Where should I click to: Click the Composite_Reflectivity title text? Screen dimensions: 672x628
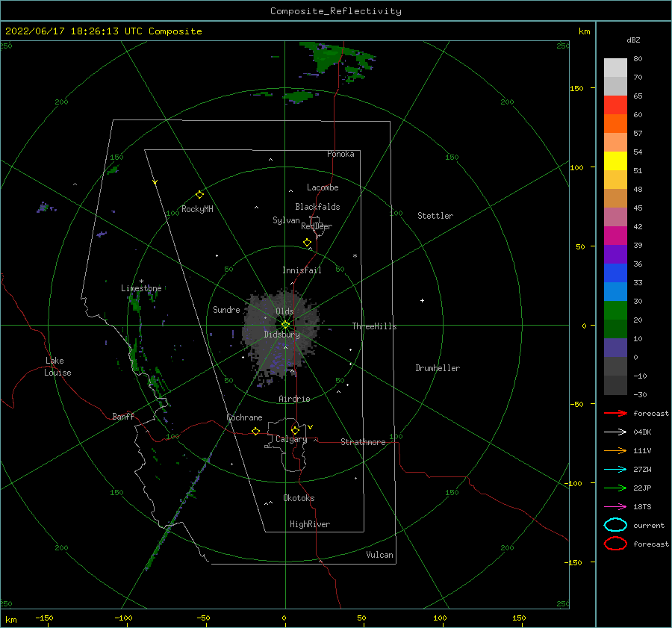(x=336, y=11)
